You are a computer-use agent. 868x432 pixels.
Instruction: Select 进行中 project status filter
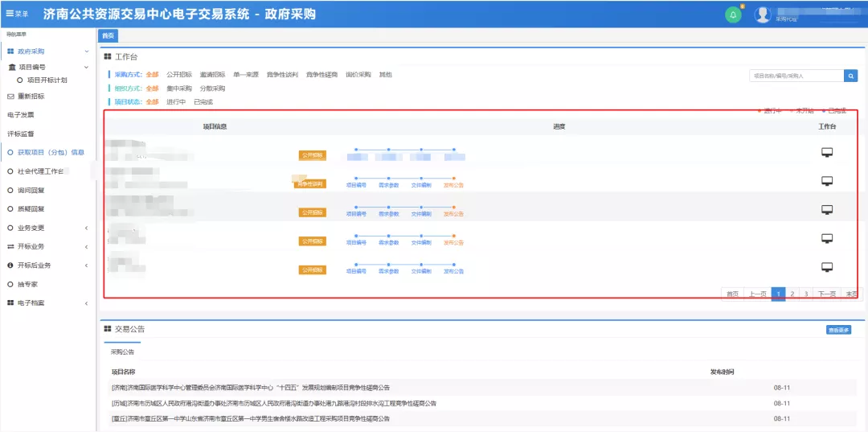tap(176, 102)
